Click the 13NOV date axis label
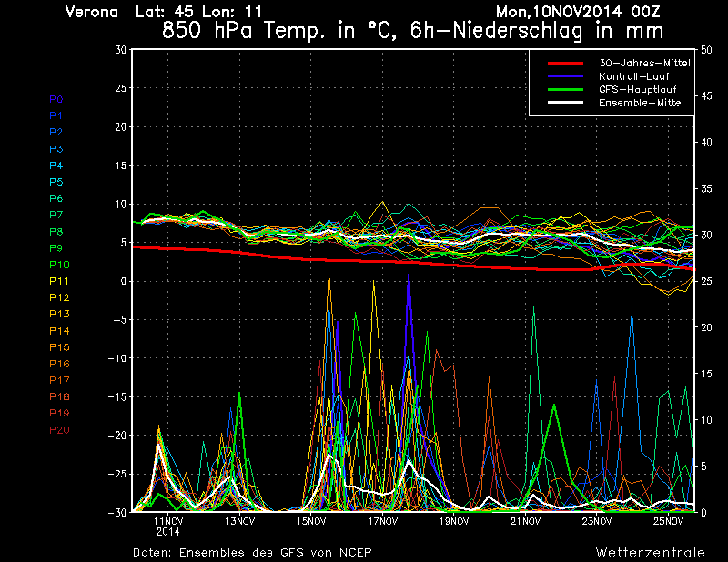Viewport: 728px width, 562px height. point(240,521)
